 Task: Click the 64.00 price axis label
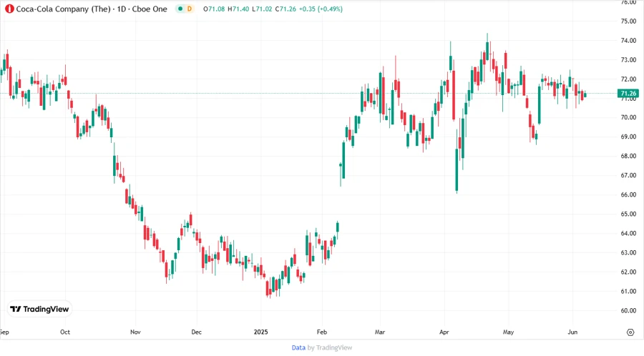pos(628,233)
